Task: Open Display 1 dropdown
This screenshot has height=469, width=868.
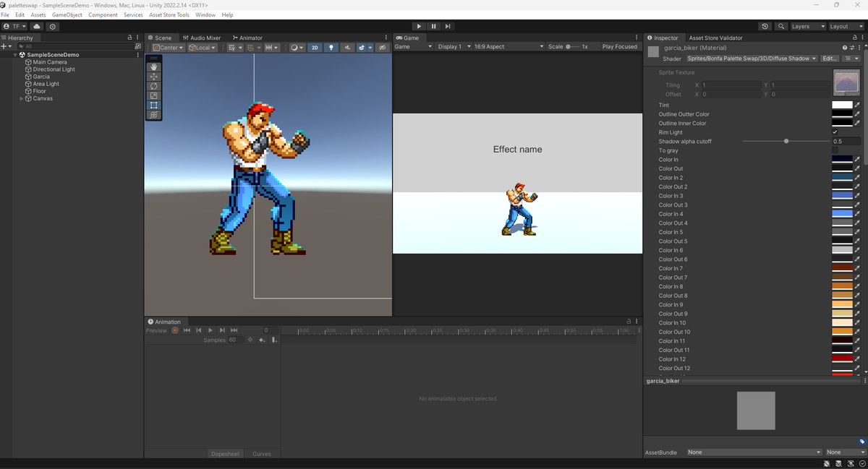Action: click(x=454, y=46)
